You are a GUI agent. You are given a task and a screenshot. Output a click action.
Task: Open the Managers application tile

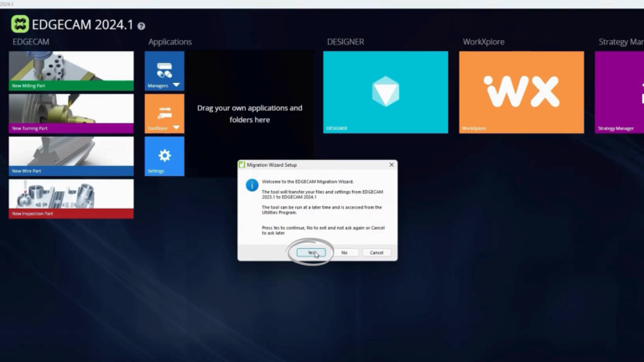pyautogui.click(x=164, y=70)
